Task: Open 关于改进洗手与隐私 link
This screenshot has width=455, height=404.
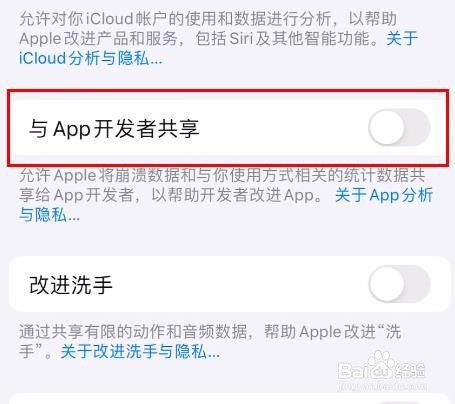Action: point(140,352)
